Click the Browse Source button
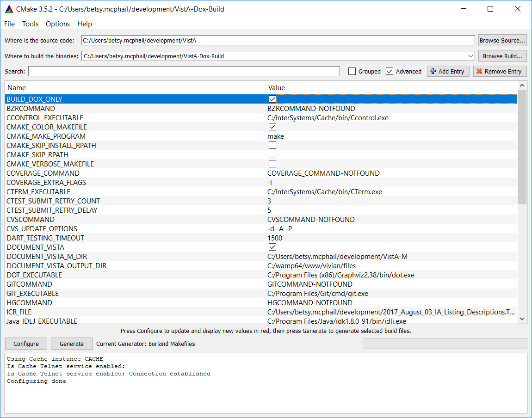 point(502,40)
